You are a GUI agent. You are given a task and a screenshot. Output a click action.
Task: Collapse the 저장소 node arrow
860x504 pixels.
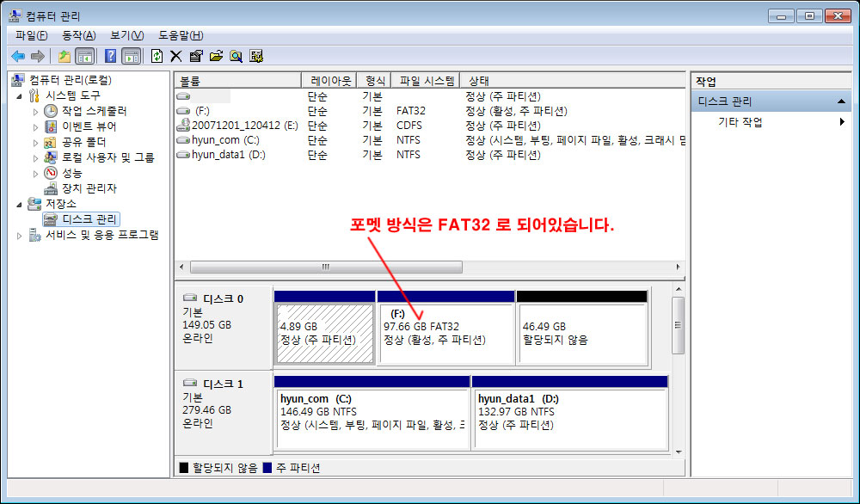20,204
